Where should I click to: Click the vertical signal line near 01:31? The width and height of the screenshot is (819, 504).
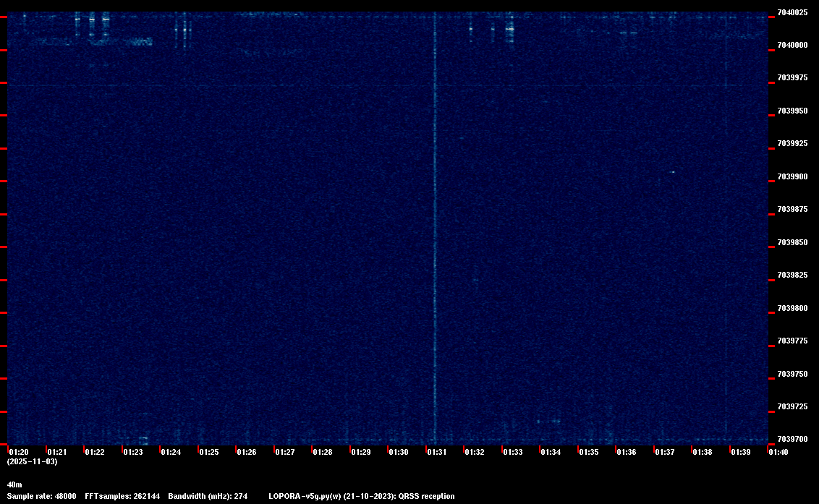[x=435, y=228]
